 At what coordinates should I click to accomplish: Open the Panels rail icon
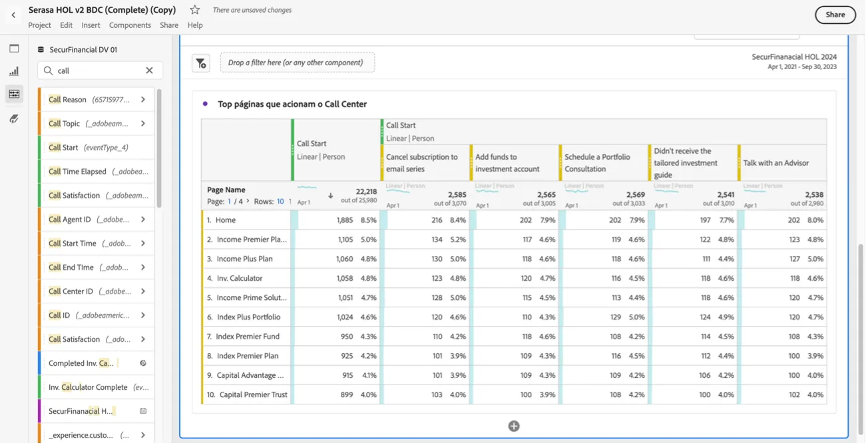click(x=14, y=49)
